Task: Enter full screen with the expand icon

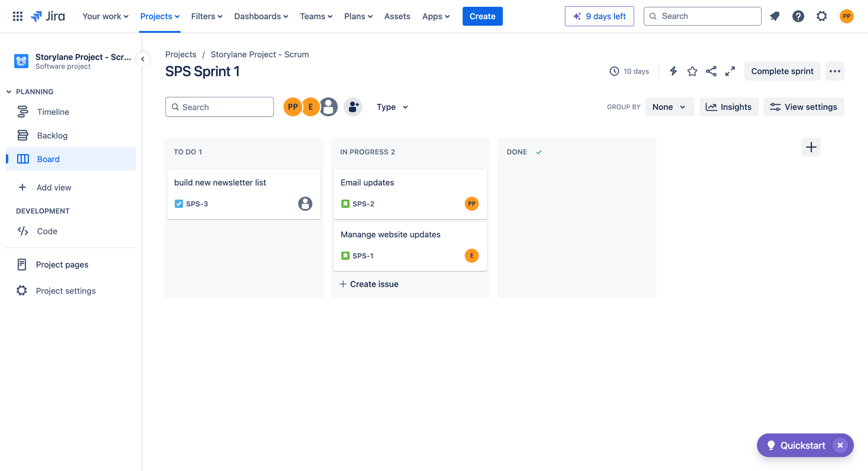Action: pos(730,71)
